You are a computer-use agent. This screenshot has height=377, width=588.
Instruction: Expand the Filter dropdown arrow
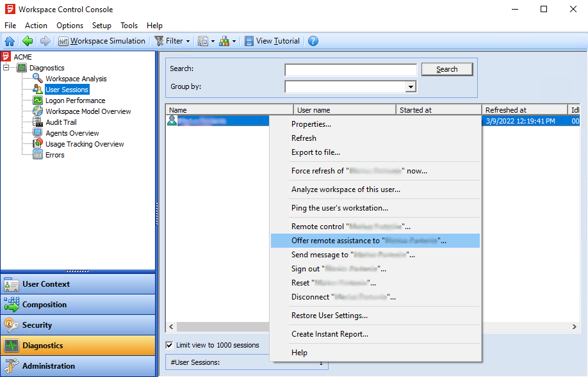click(188, 41)
